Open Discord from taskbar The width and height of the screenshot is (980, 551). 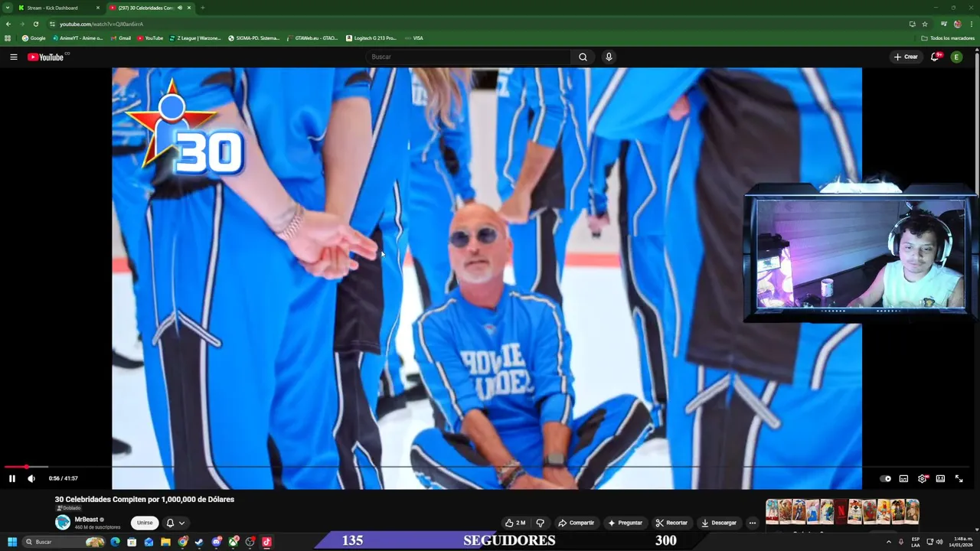tap(216, 542)
